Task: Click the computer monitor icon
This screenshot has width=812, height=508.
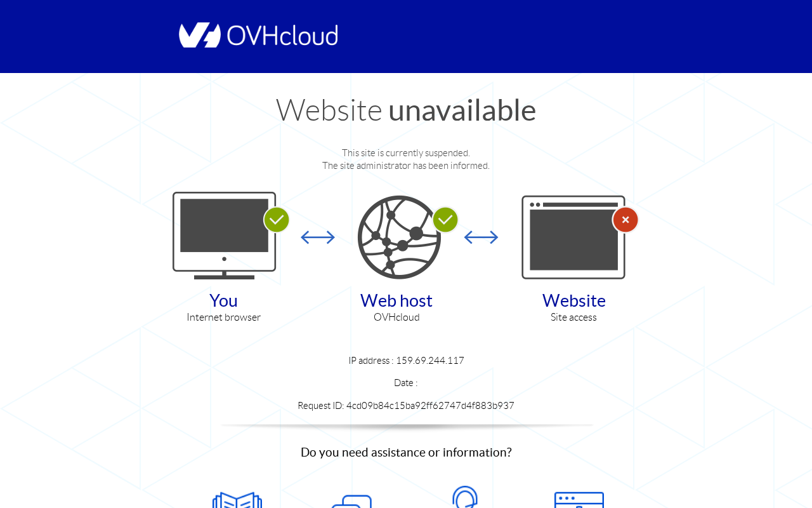Action: [x=225, y=236]
